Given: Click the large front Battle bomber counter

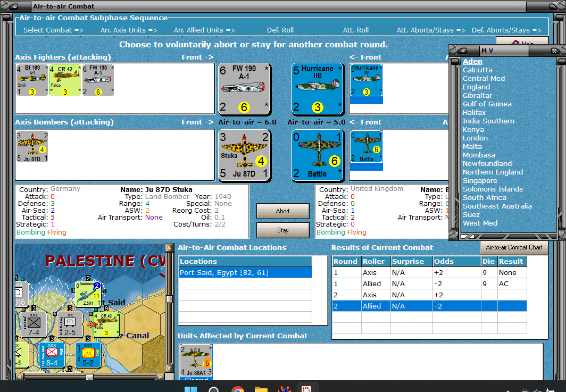Looking at the screenshot, I should (x=317, y=155).
